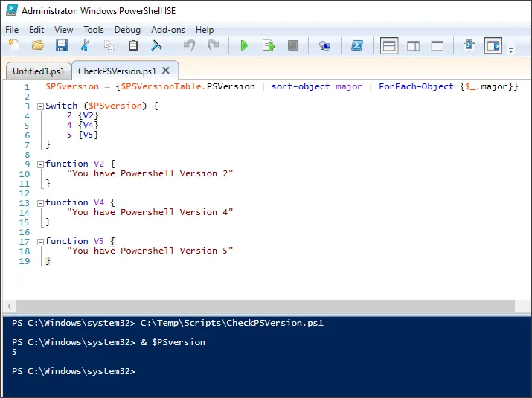Collapse the Switch block on line 3
Screen dimensions: 532x398
[40, 106]
